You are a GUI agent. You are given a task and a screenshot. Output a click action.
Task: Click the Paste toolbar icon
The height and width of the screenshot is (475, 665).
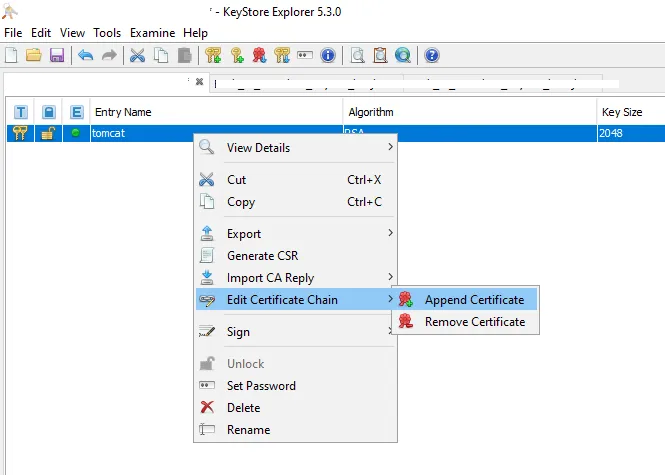184,55
